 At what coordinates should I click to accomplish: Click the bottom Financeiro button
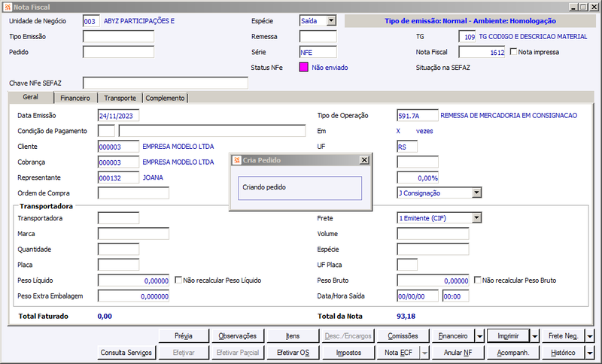click(x=454, y=336)
